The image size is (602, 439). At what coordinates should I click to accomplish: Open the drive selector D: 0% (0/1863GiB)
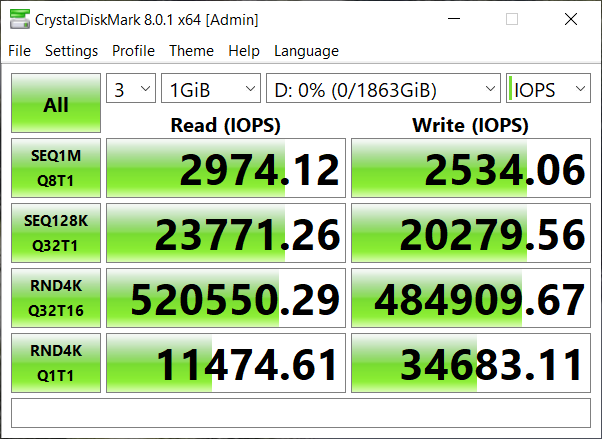384,88
